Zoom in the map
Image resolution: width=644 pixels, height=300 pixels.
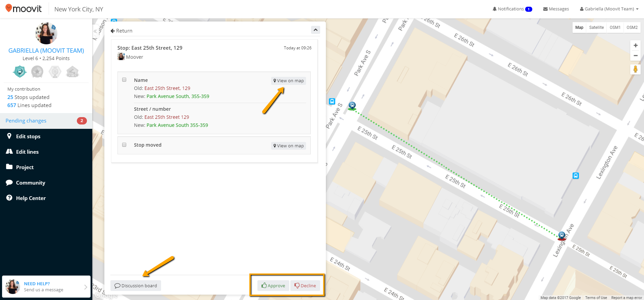(635, 45)
